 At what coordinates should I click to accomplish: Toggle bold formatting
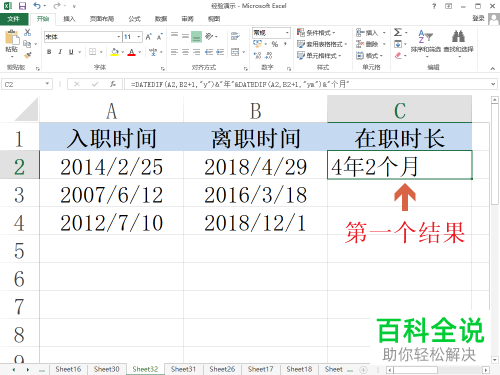(x=49, y=52)
